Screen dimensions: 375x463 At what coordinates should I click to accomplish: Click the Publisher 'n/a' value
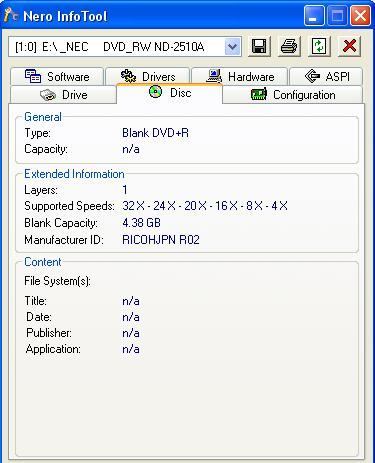point(131,333)
